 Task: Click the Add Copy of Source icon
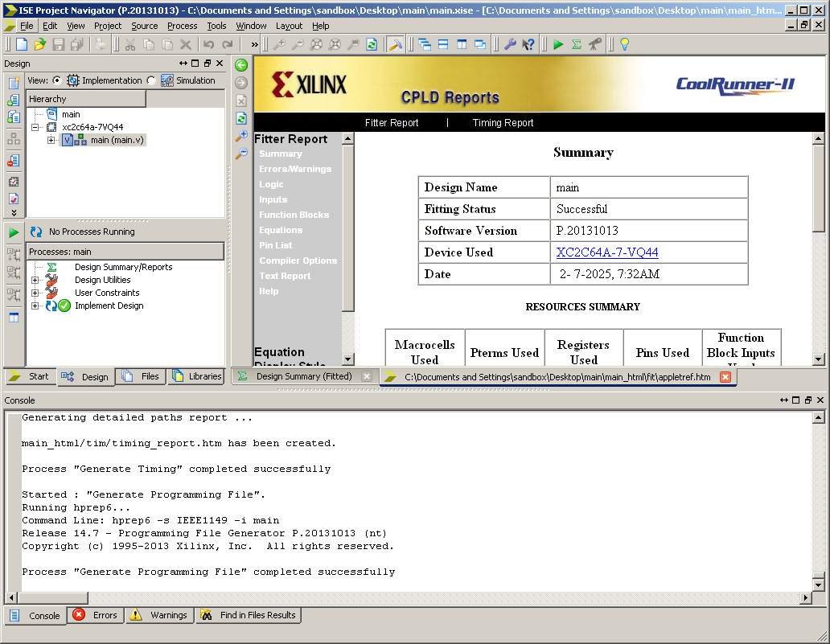point(14,117)
